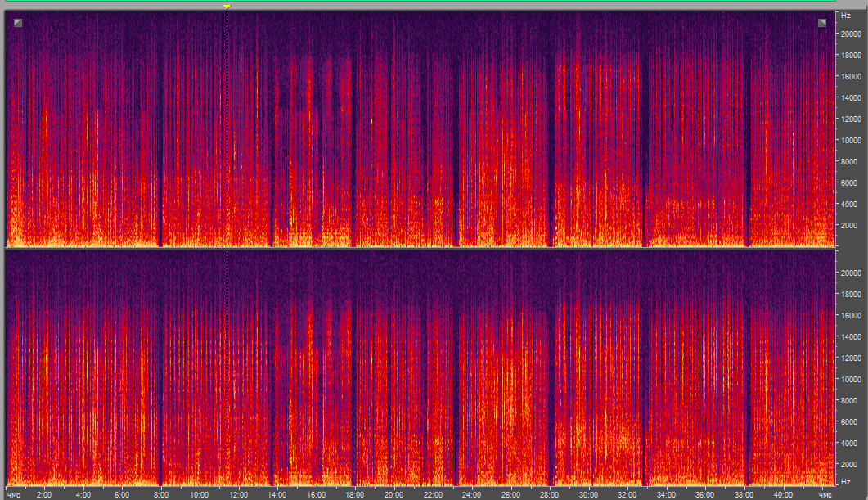Click the green navigator bar at the top

(x=434, y=1)
